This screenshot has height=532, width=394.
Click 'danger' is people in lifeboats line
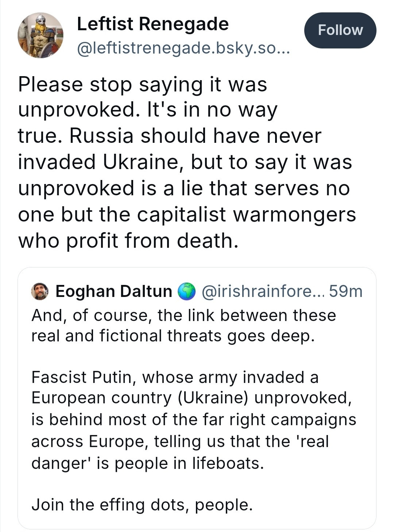(x=147, y=463)
